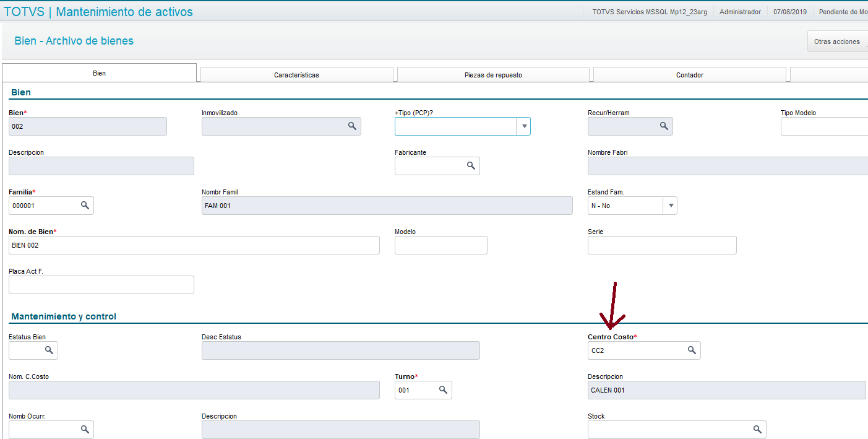This screenshot has height=439, width=868.
Task: Click the date 07/08/2019 in header
Action: point(790,12)
